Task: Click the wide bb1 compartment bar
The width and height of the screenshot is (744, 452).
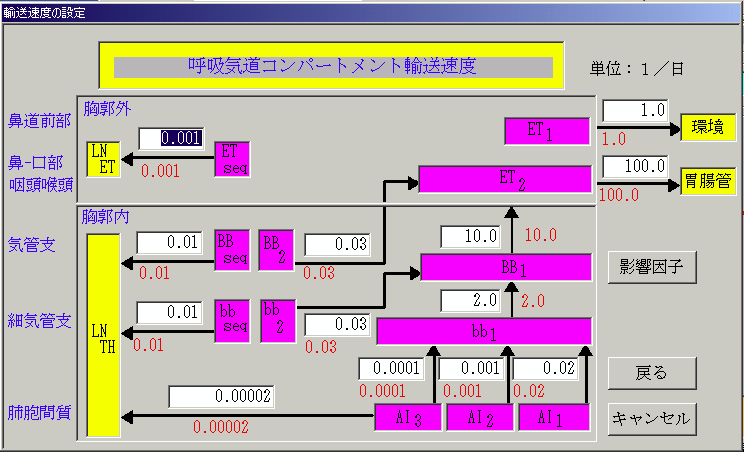Action: tap(484, 331)
